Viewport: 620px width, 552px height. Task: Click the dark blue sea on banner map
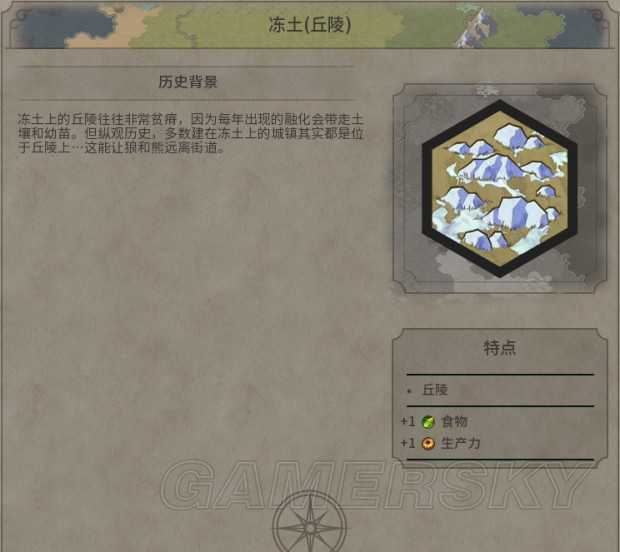[63, 26]
